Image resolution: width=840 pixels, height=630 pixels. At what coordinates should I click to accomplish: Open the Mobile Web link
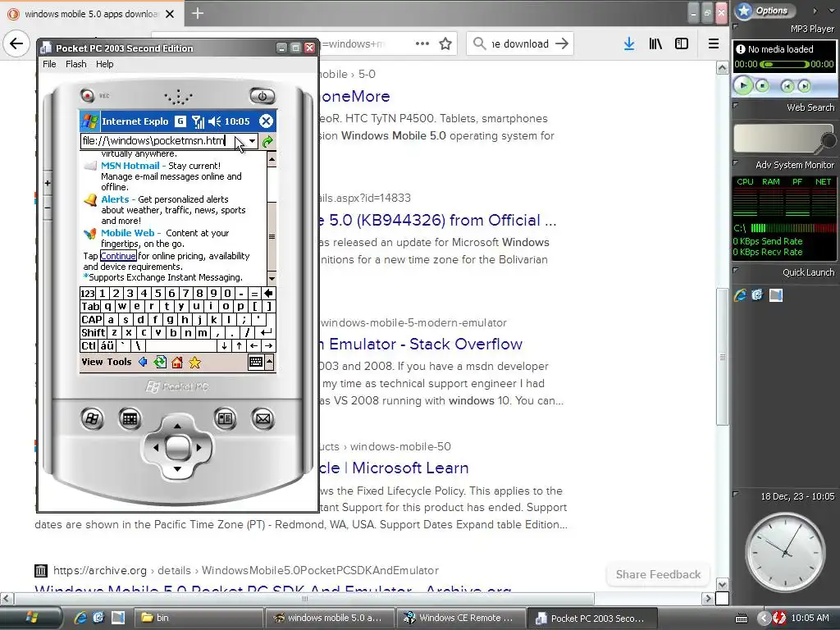pyautogui.click(x=127, y=233)
